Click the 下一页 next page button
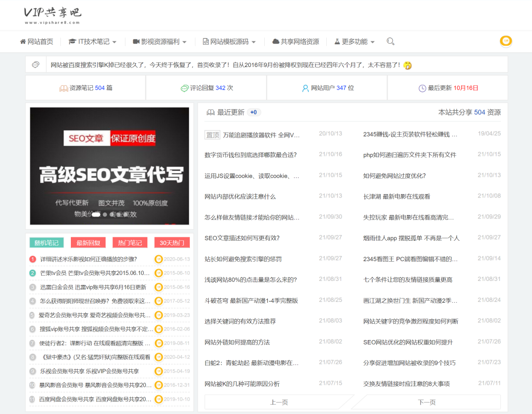This screenshot has width=532, height=414. 426,402
